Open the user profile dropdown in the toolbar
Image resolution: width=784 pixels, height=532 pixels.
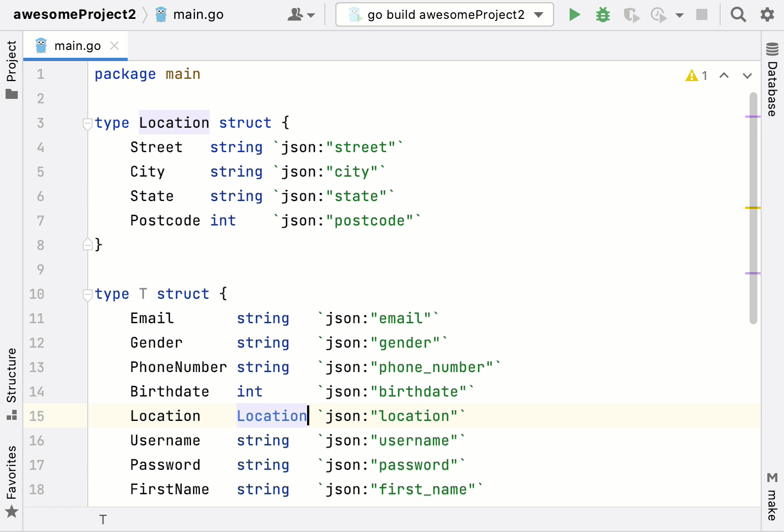click(x=300, y=14)
